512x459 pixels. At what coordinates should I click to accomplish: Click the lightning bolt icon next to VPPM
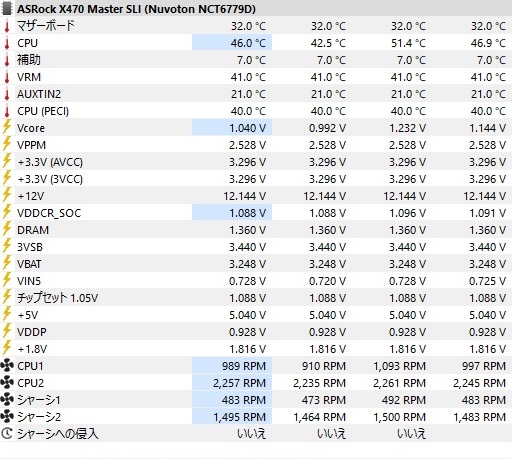pyautogui.click(x=7, y=144)
